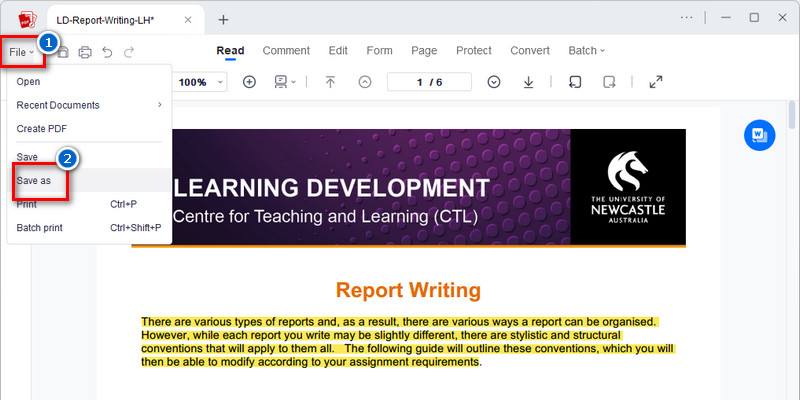This screenshot has height=400, width=800.
Task: Rotate page clockwise icon
Action: tap(609, 82)
